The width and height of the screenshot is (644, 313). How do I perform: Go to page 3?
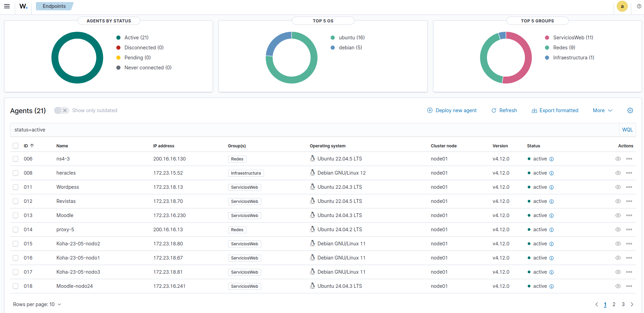[623, 304]
